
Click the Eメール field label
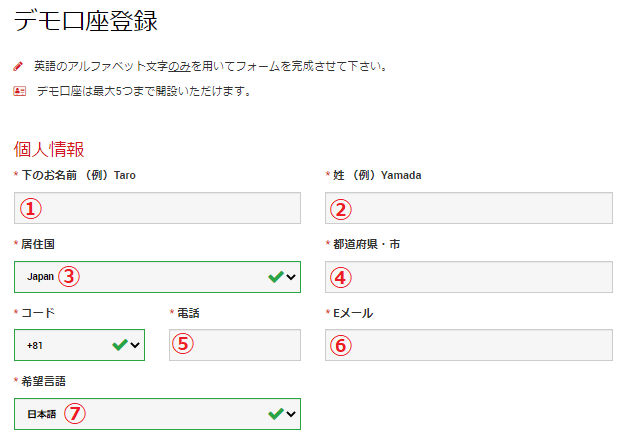click(x=353, y=313)
